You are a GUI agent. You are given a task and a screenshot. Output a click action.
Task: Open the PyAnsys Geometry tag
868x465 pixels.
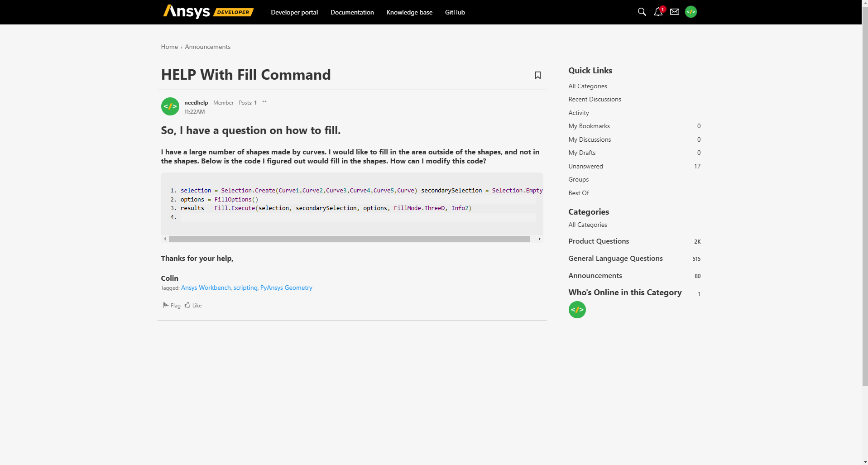click(x=286, y=288)
